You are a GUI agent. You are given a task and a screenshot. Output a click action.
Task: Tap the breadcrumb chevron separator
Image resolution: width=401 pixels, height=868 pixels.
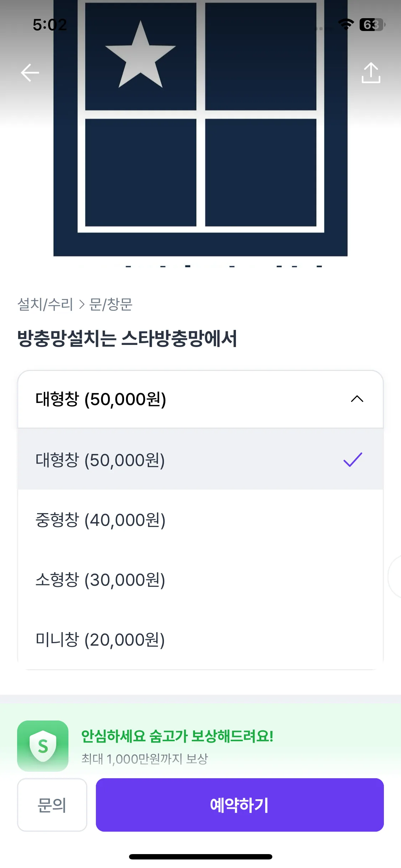pyautogui.click(x=82, y=305)
